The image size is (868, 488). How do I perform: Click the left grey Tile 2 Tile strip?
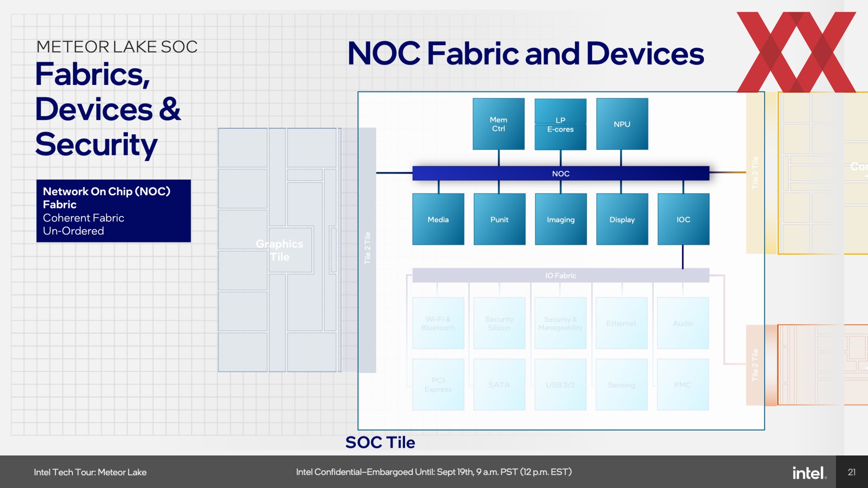tap(368, 250)
